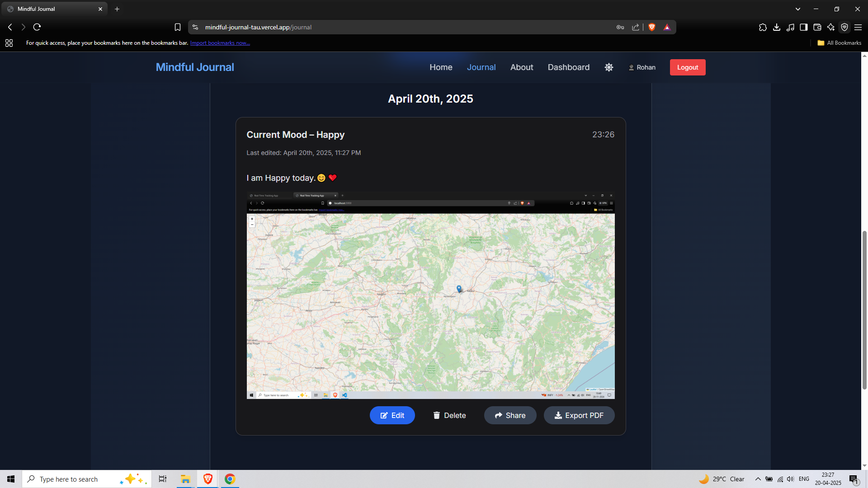Viewport: 868px width, 488px height.
Task: Share this journal entry
Action: [510, 415]
